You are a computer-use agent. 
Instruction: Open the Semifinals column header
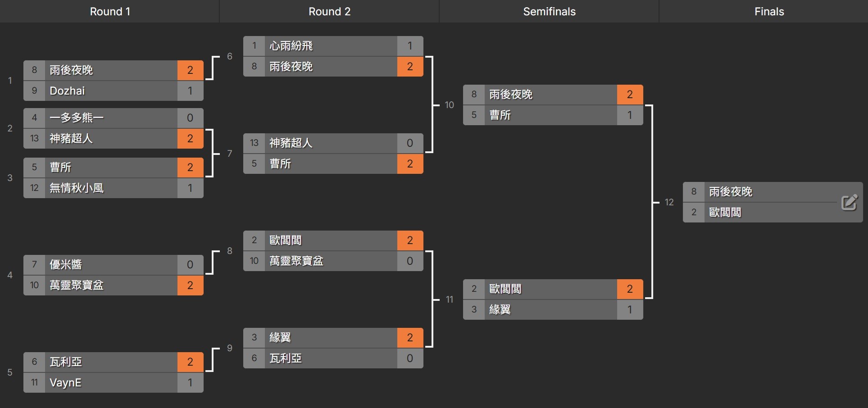(x=549, y=12)
